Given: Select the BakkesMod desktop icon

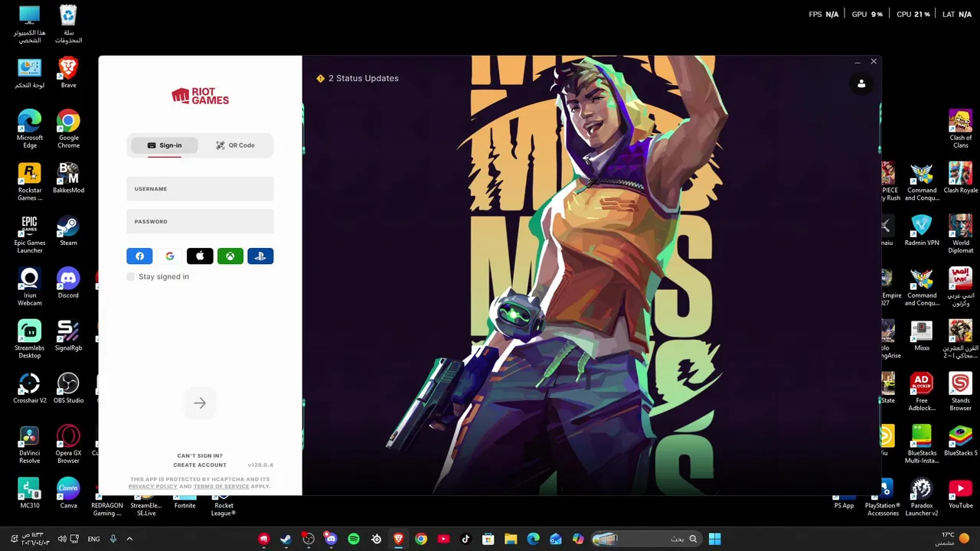Looking at the screenshot, I should (68, 178).
